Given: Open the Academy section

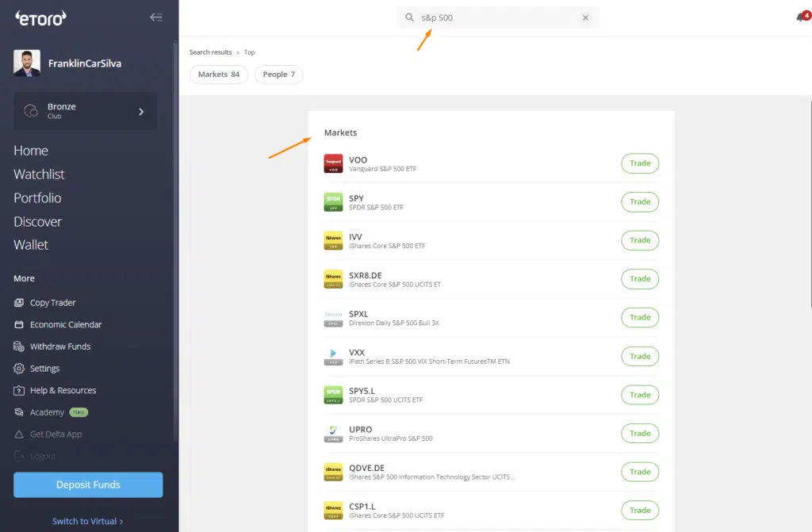Looking at the screenshot, I should (x=47, y=412).
